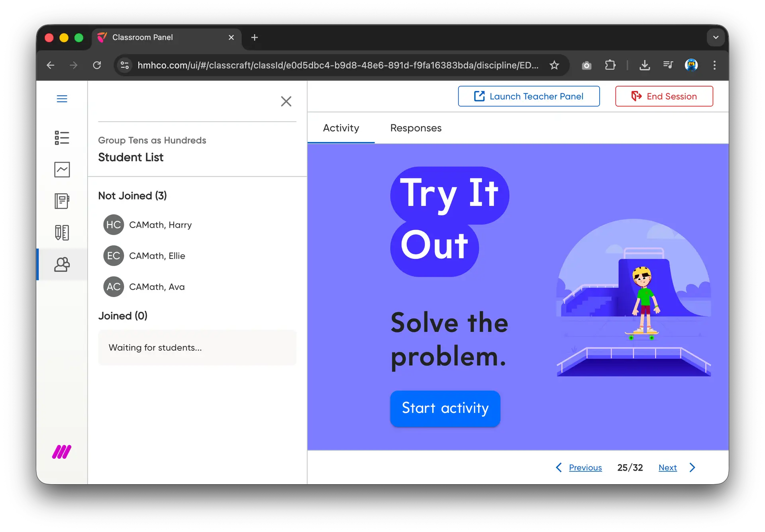This screenshot has width=765, height=532.
Task: Select student CAMath, Harry
Action: (160, 225)
